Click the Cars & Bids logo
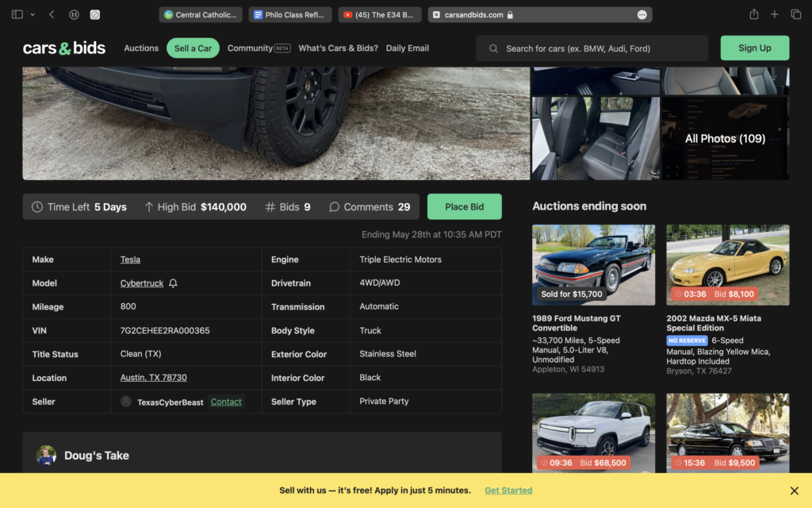The height and width of the screenshot is (508, 812). coord(64,48)
